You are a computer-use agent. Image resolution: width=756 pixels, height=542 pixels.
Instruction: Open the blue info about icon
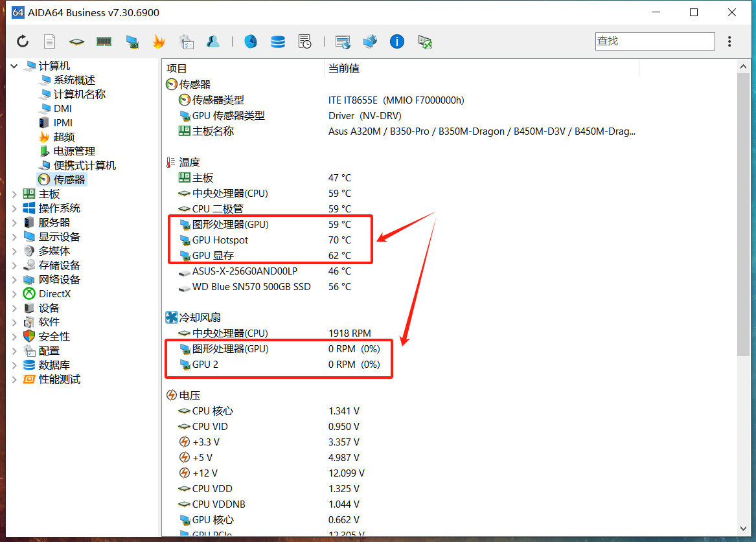pos(397,41)
